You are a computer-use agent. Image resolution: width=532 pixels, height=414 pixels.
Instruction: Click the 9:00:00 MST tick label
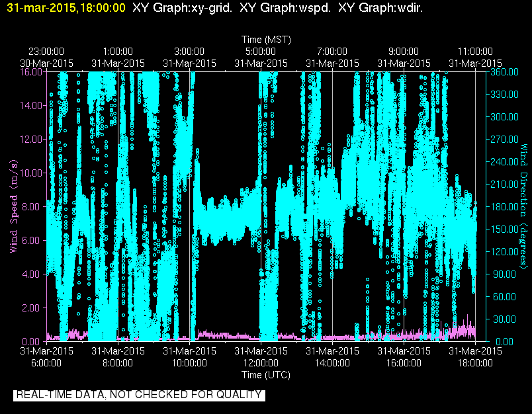pyautogui.click(x=404, y=52)
